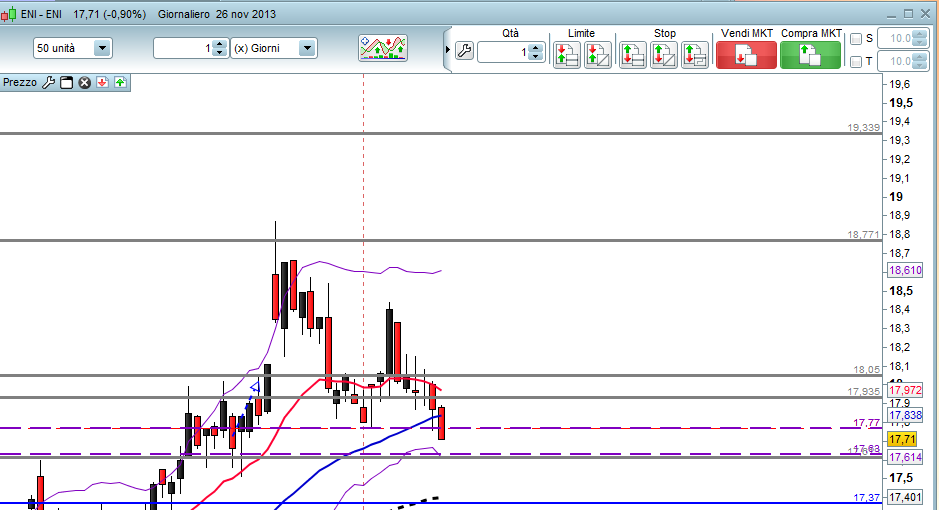The width and height of the screenshot is (939, 510).
Task: Click the third Stop order button
Action: point(695,55)
